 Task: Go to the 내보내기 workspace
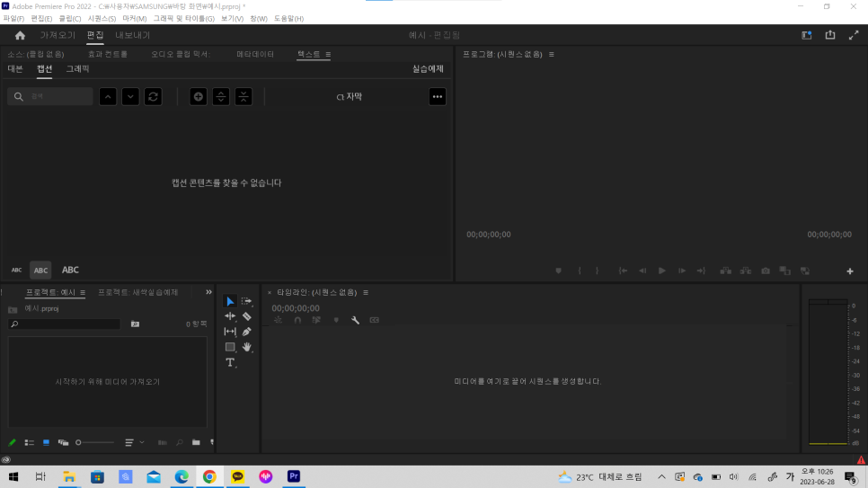point(132,35)
